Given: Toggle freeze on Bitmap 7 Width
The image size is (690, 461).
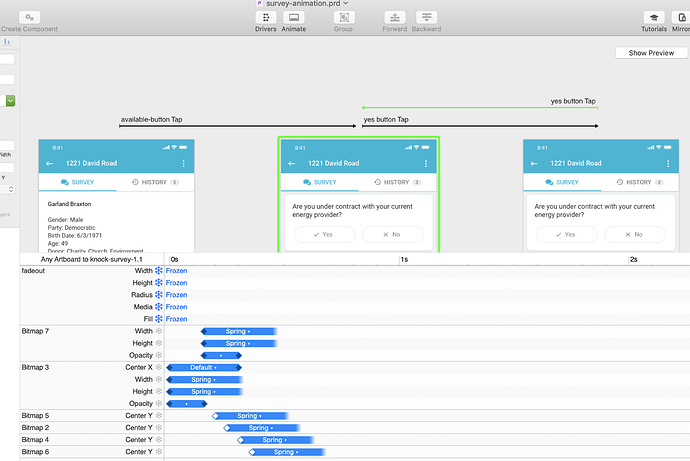Looking at the screenshot, I should coord(159,331).
